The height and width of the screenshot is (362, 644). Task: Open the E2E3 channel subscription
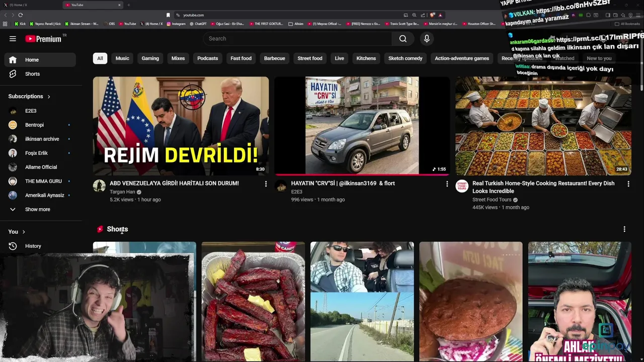click(x=40, y=111)
